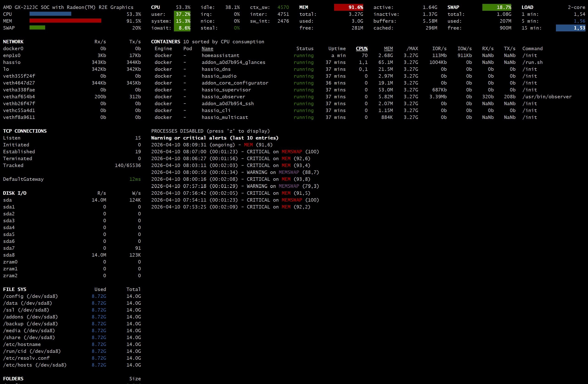
Task: Select the homeassistant container row
Action: pyautogui.click(x=220, y=56)
